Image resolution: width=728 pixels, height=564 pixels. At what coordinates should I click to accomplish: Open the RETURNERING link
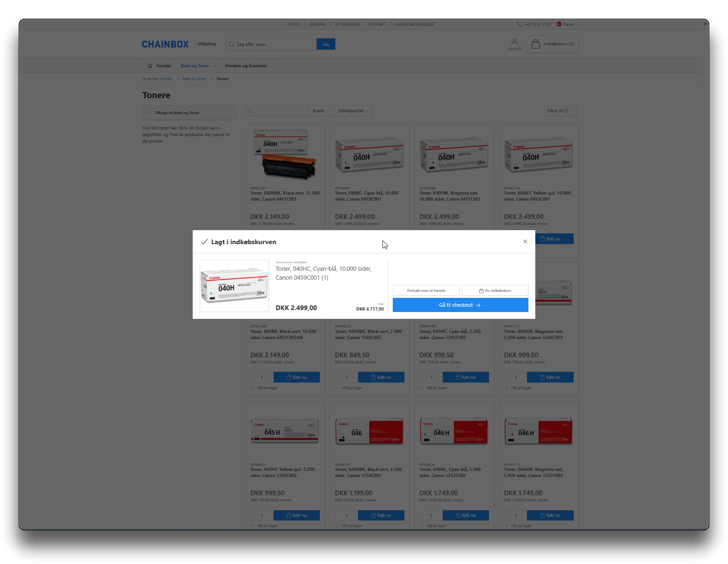pos(347,24)
